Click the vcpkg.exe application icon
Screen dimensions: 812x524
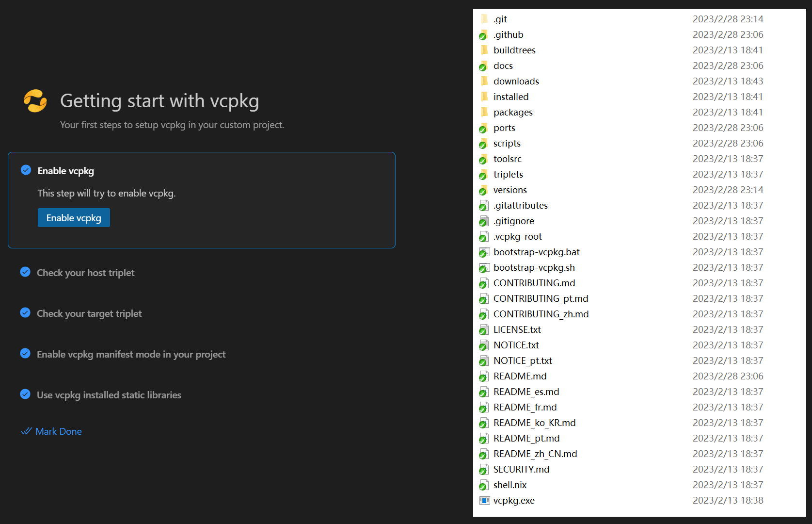coord(484,500)
